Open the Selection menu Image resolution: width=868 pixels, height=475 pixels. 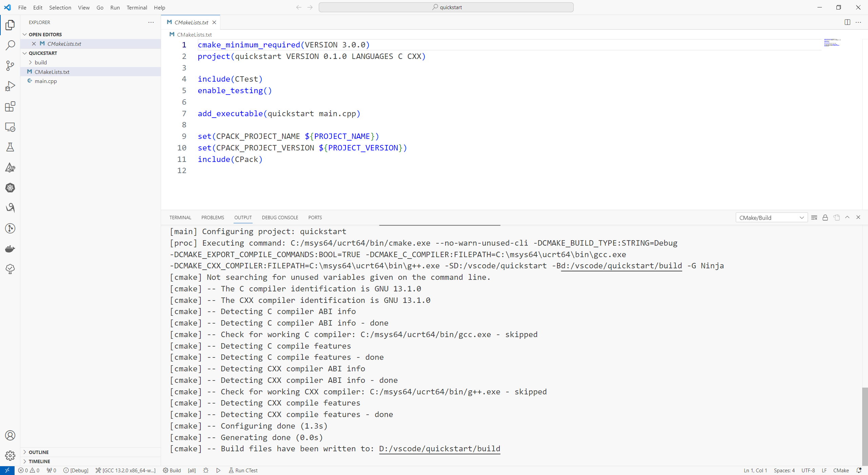click(60, 7)
